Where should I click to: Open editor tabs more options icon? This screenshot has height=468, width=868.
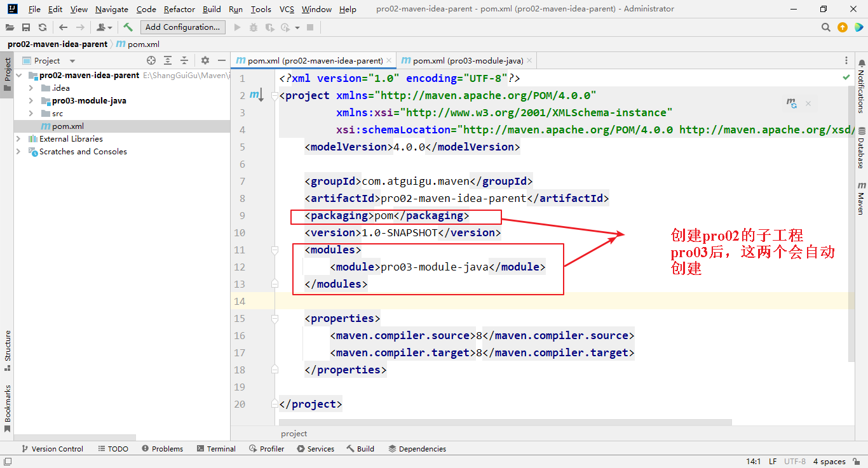pyautogui.click(x=846, y=60)
